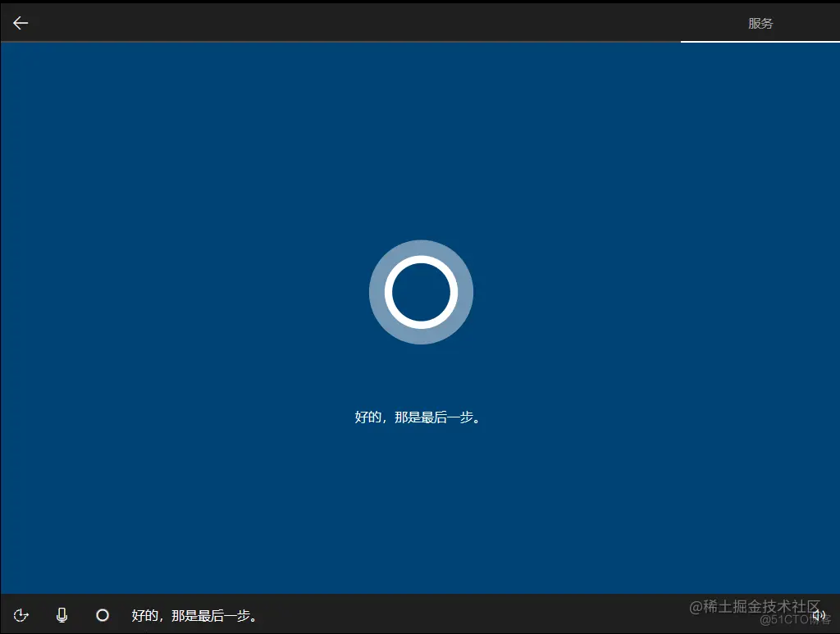Select the caption text 好的，那是最后一步。
This screenshot has width=840, height=634.
[x=194, y=615]
